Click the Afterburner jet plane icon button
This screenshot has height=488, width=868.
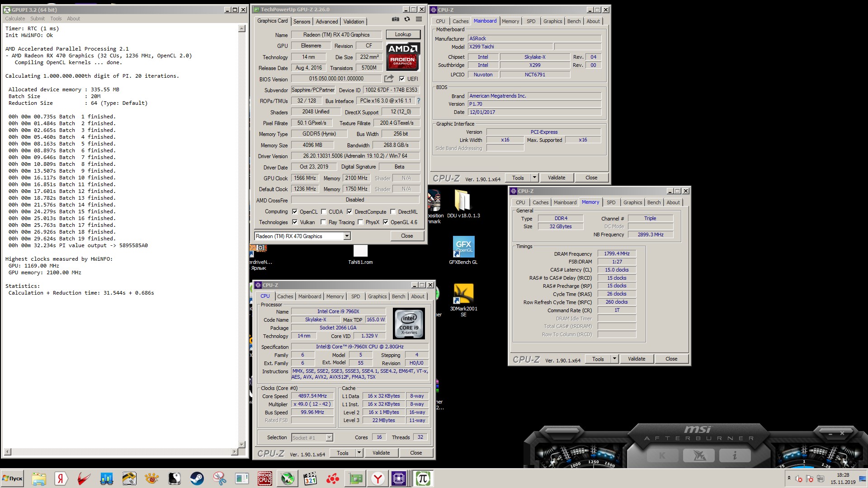699,455
